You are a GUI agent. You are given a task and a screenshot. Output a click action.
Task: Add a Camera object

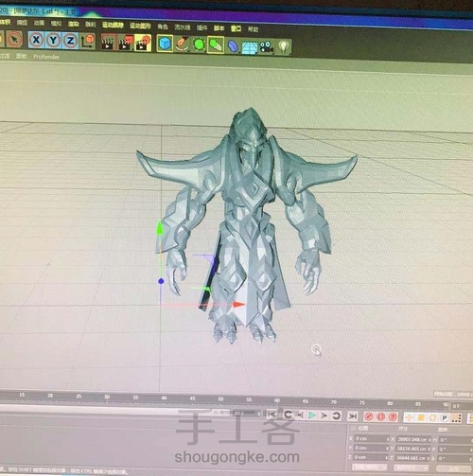[267, 47]
